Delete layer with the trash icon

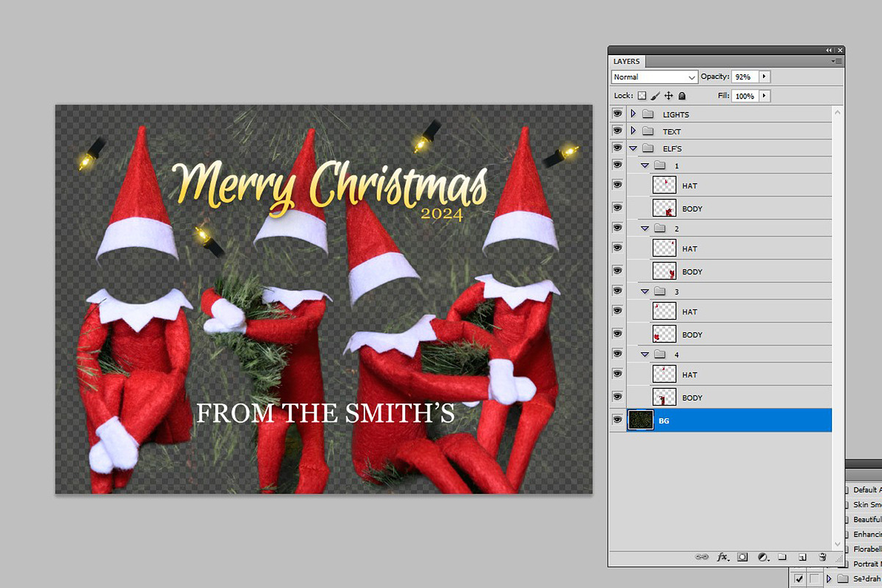(x=822, y=557)
